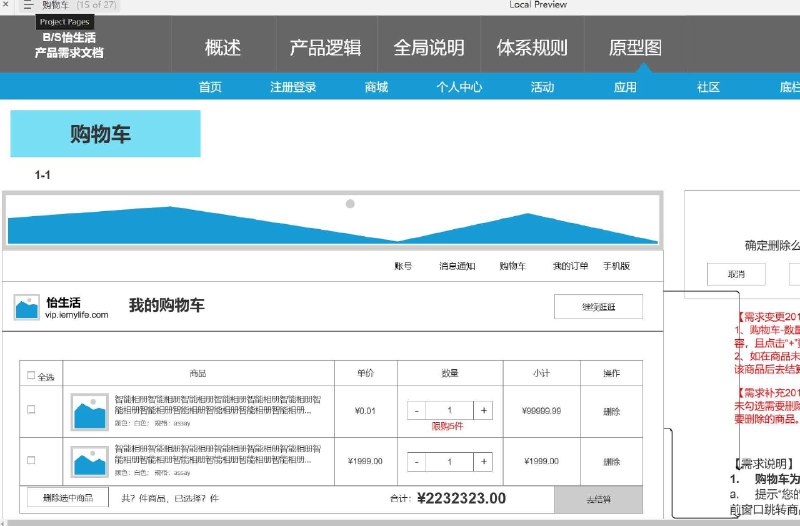Click the 单价 column header
The width and height of the screenshot is (800, 526).
click(366, 373)
